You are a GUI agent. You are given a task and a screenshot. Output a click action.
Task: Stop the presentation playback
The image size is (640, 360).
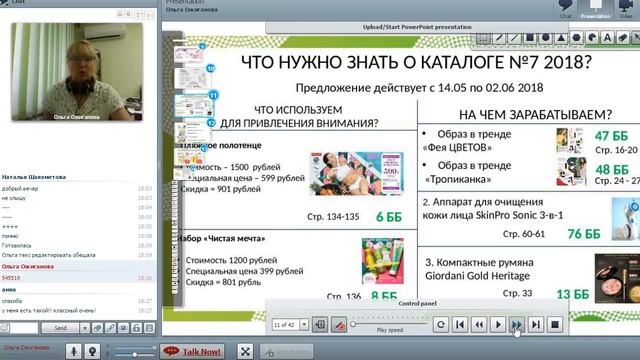pos(555,324)
